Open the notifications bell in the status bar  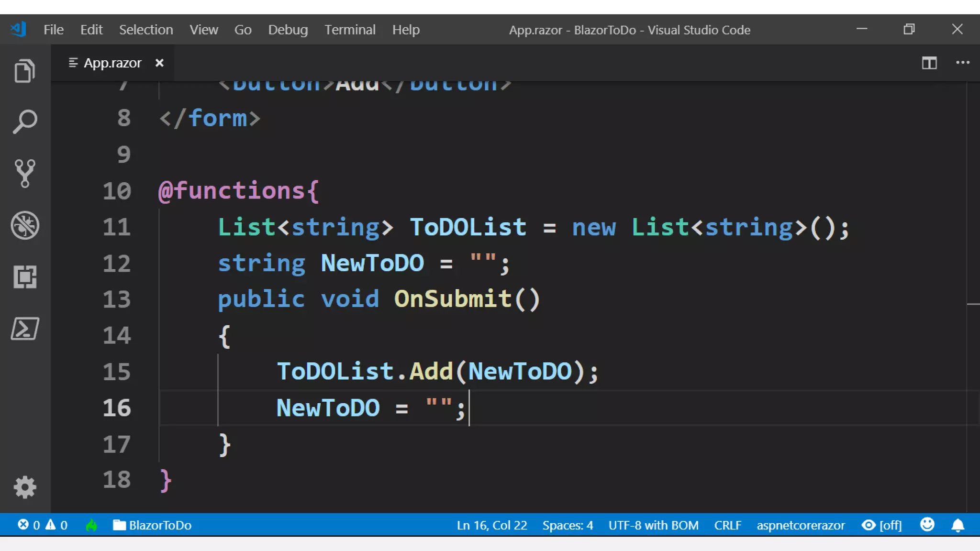click(x=958, y=525)
